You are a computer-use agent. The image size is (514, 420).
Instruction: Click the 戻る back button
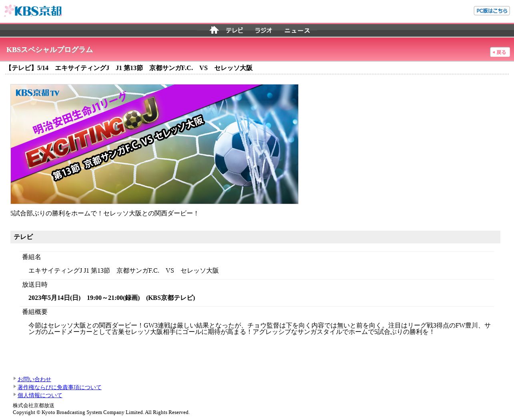pos(500,52)
